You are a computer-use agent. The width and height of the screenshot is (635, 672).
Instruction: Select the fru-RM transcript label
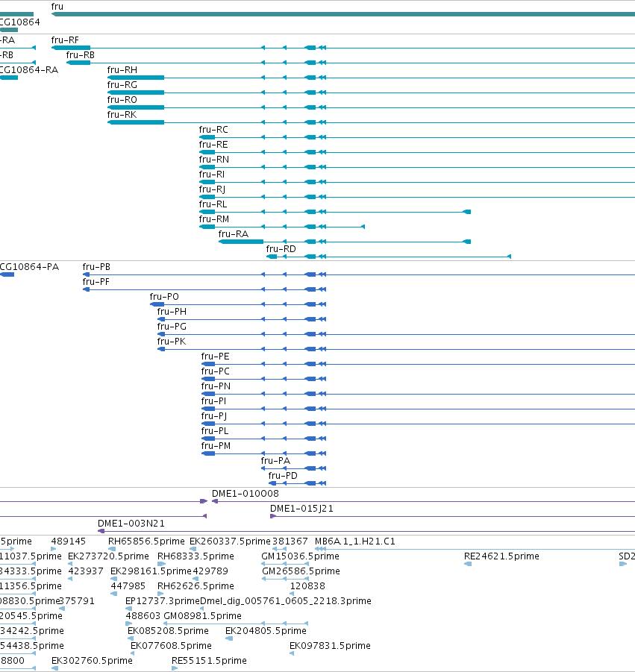(x=214, y=219)
